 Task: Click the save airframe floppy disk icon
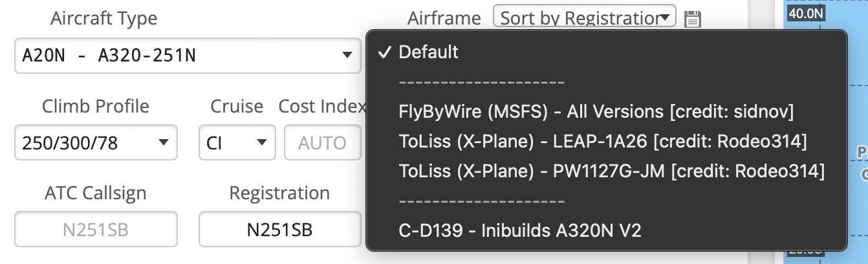click(x=693, y=19)
